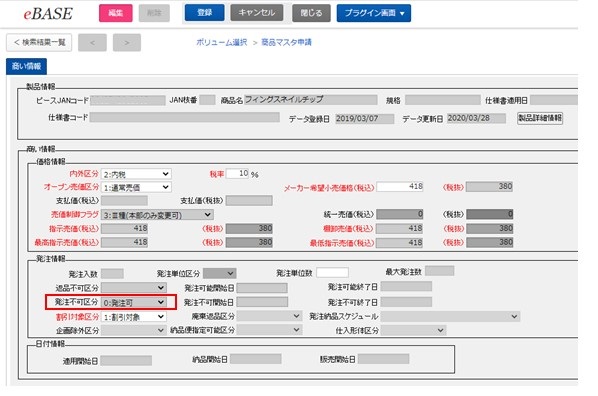Click the 納品開始日 field
Screen dimensions: 598x396
(x=256, y=359)
